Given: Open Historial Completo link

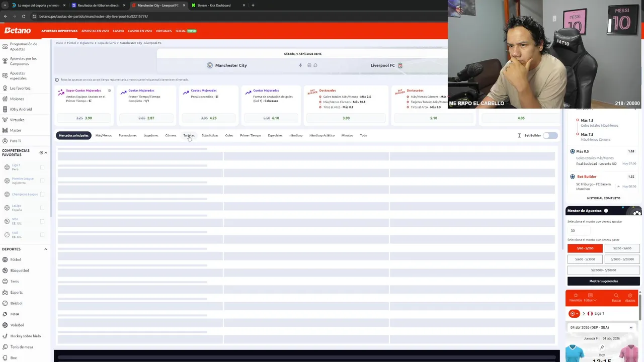Looking at the screenshot, I should (604, 198).
